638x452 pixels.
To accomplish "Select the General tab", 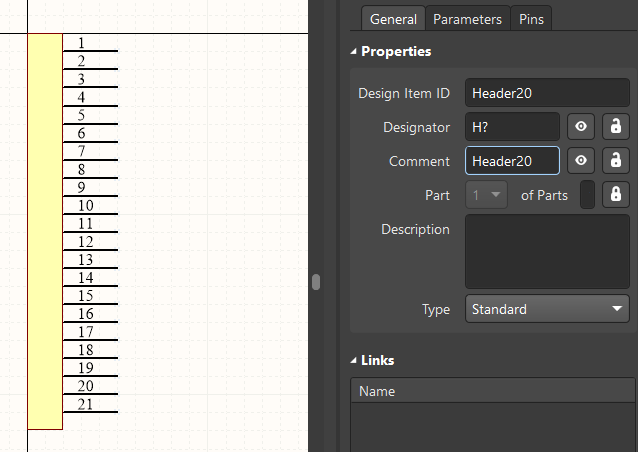I will coord(393,19).
